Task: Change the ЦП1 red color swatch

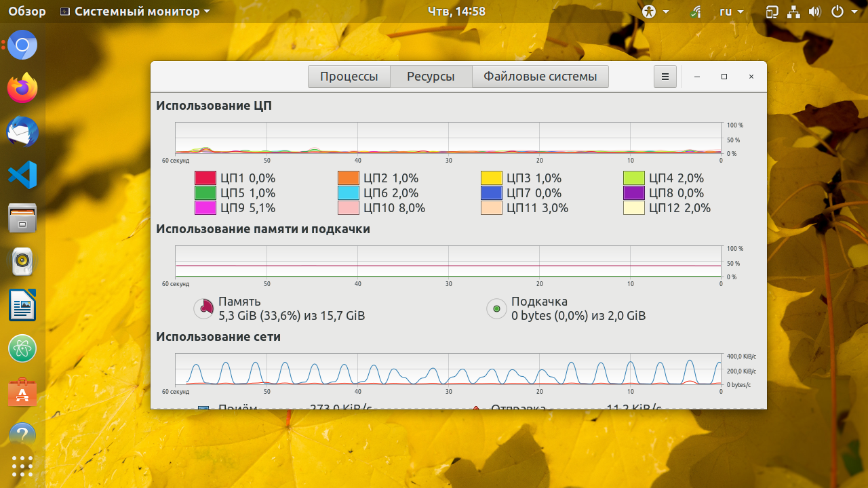Action: 205,178
